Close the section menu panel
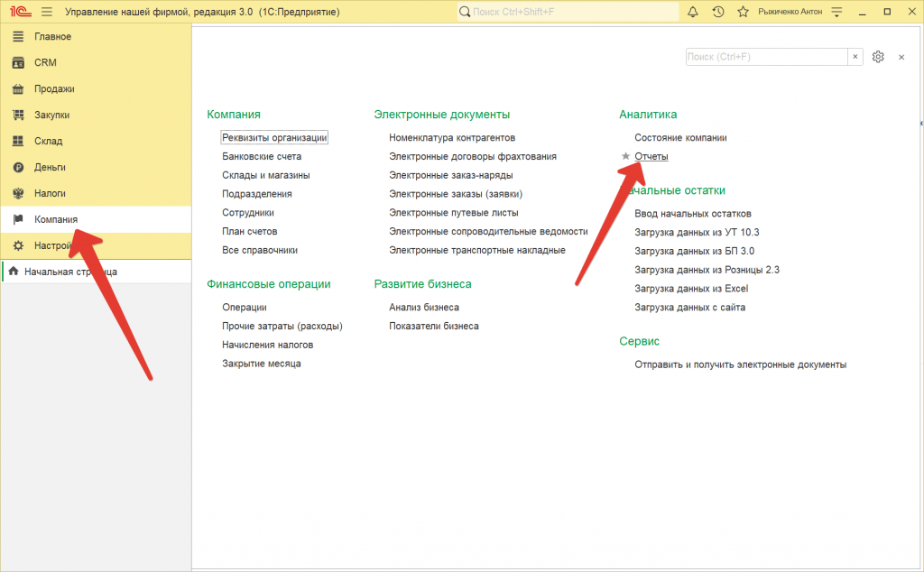 [x=901, y=57]
